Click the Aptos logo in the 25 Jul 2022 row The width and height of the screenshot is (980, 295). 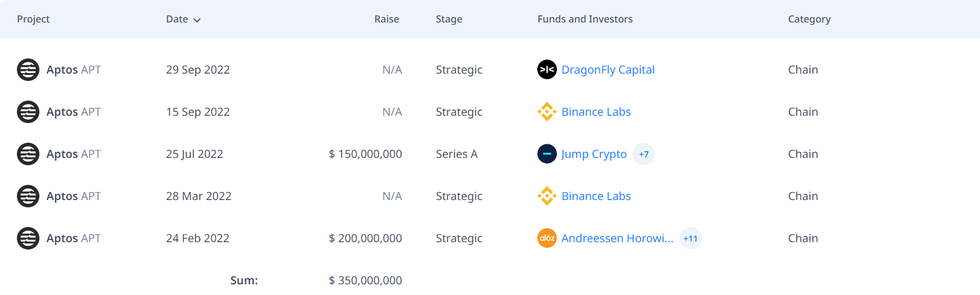(x=28, y=154)
